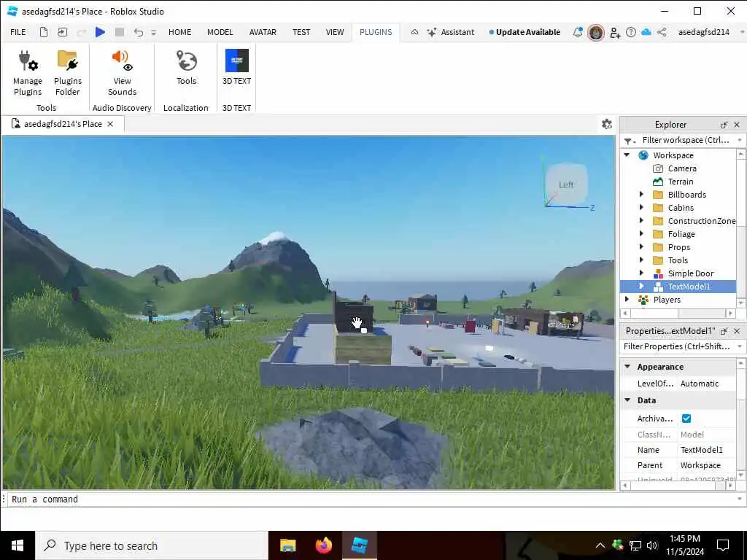Expand the Simple Door model

[641, 273]
